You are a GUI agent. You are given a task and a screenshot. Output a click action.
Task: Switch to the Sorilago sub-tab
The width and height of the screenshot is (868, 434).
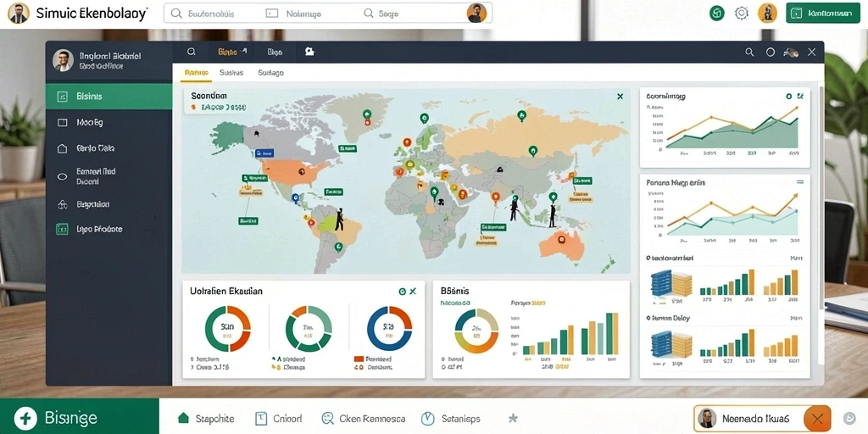pos(270,73)
